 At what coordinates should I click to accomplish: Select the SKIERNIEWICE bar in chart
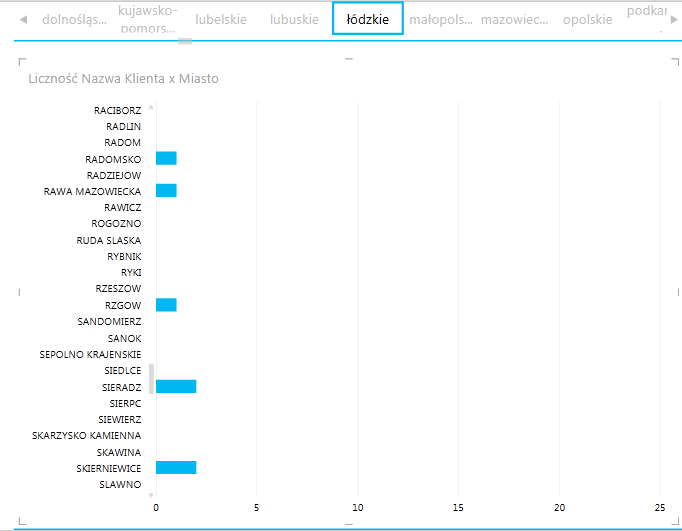pyautogui.click(x=176, y=467)
